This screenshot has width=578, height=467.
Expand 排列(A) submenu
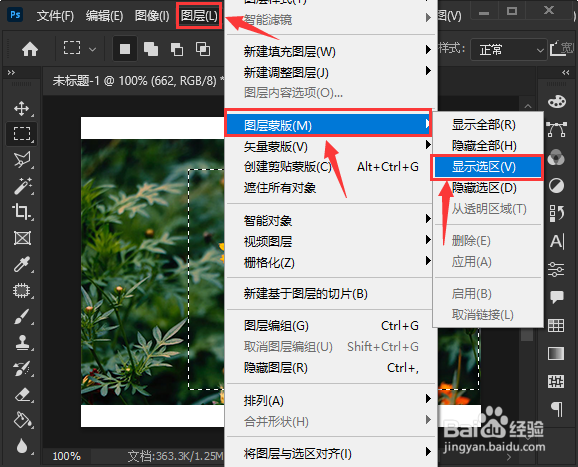pyautogui.click(x=330, y=401)
